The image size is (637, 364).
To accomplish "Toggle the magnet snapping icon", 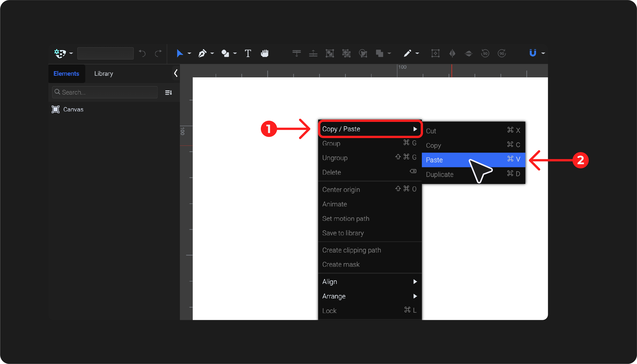I will (532, 53).
